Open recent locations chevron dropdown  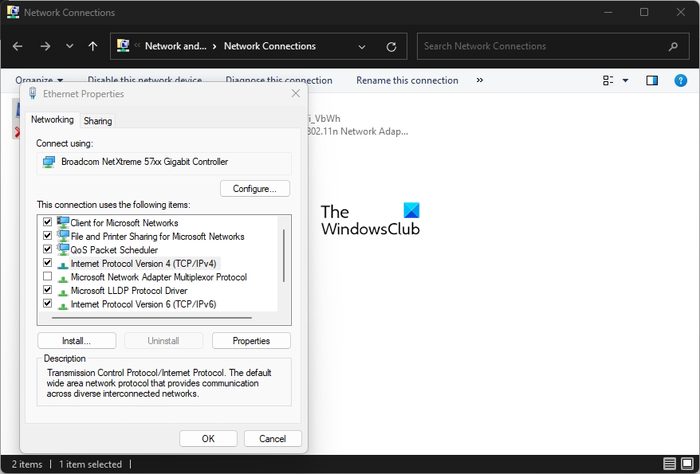click(70, 46)
